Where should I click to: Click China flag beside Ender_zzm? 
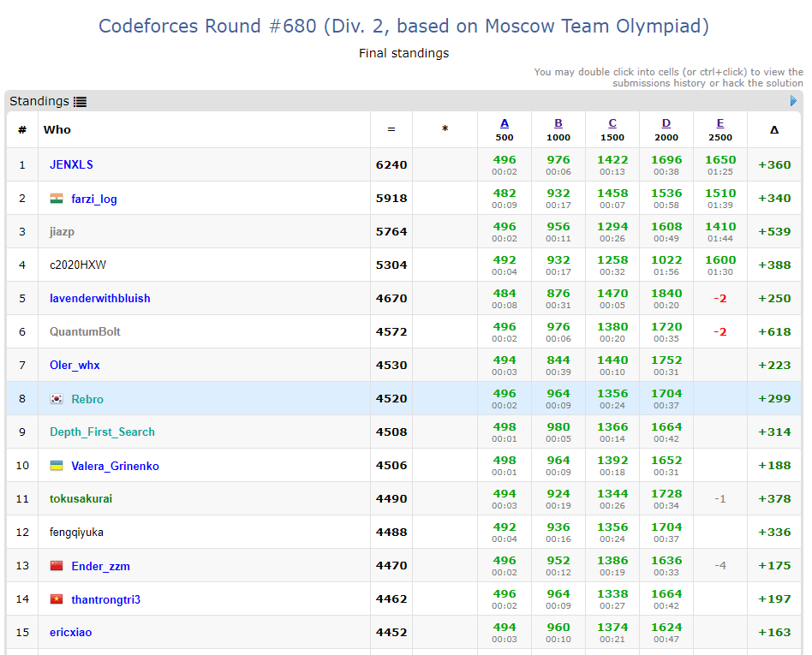point(57,565)
